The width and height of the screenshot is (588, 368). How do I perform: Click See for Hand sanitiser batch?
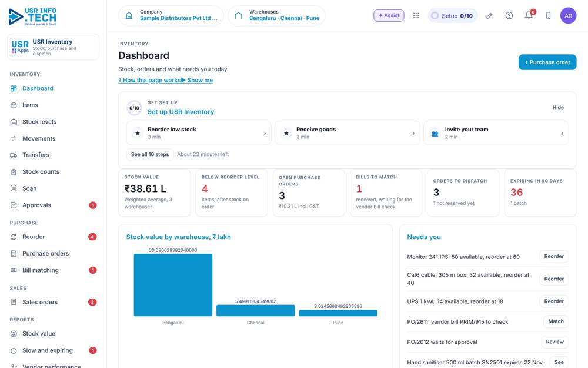[559, 362]
